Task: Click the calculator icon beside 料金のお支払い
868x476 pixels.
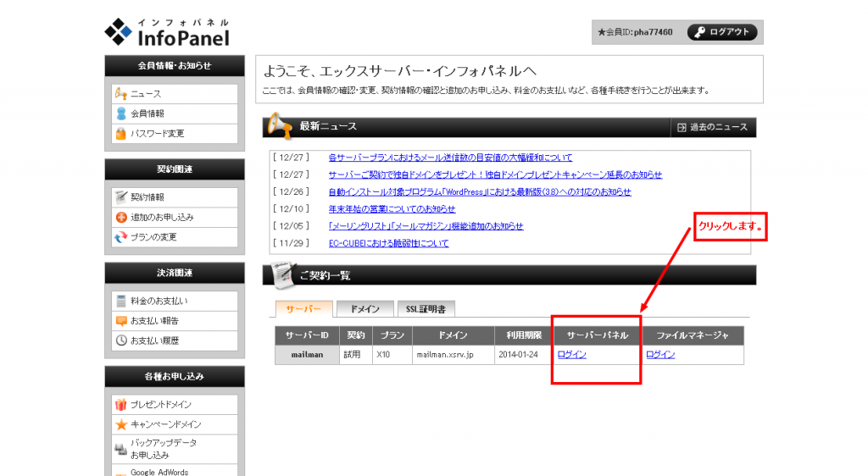Action: [x=120, y=301]
